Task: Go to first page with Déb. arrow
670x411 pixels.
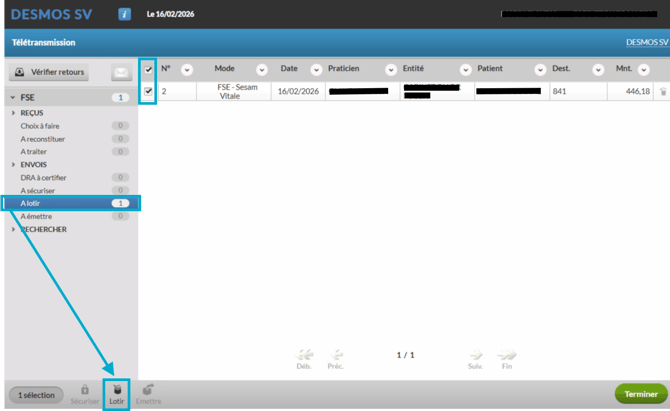Action: 304,354
